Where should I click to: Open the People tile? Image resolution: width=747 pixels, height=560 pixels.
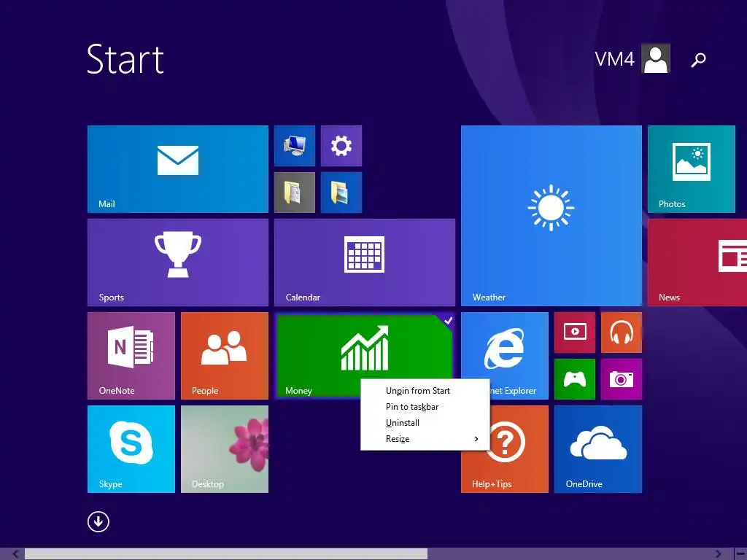pos(225,356)
